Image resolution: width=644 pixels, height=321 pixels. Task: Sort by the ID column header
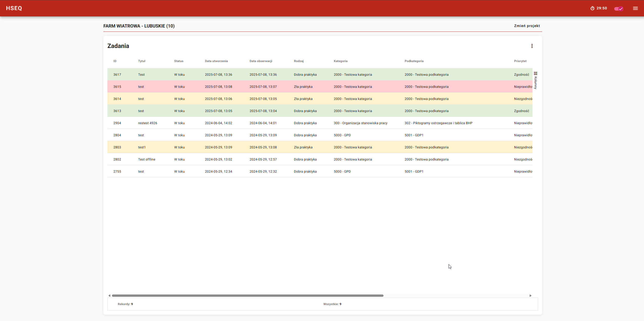coord(115,61)
